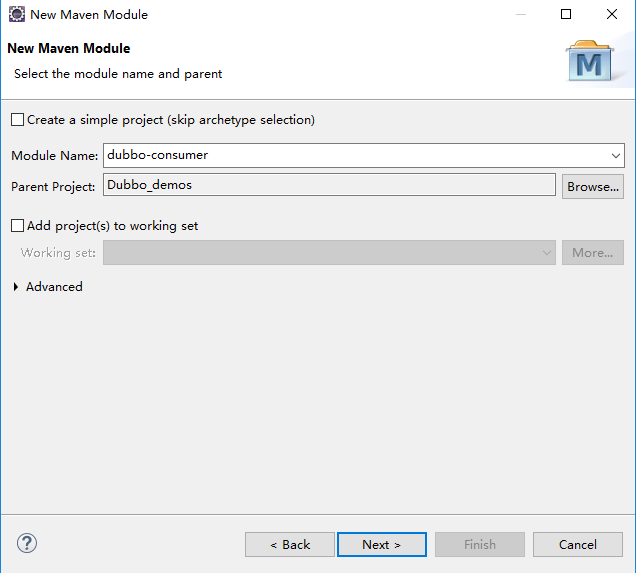Viewport: 636px width, 573px height.
Task: Open the Module Name dropdown arrow
Action: pyautogui.click(x=615, y=155)
